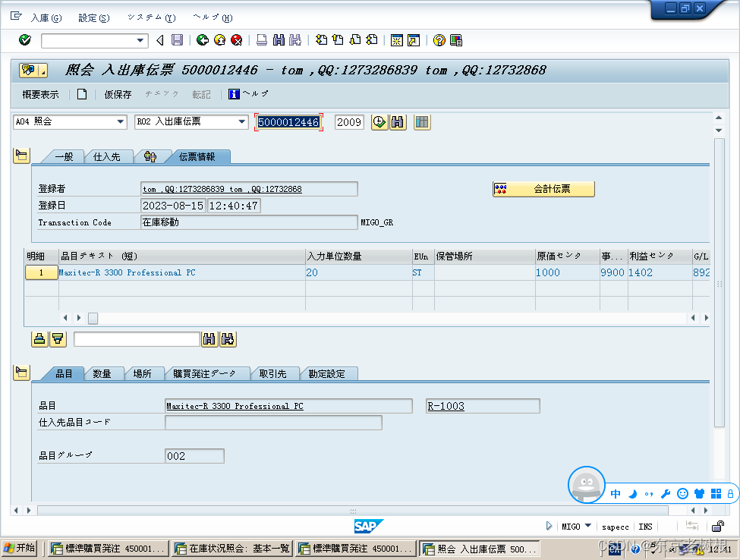Switch to the 購買発注データ item tab

pyautogui.click(x=204, y=374)
